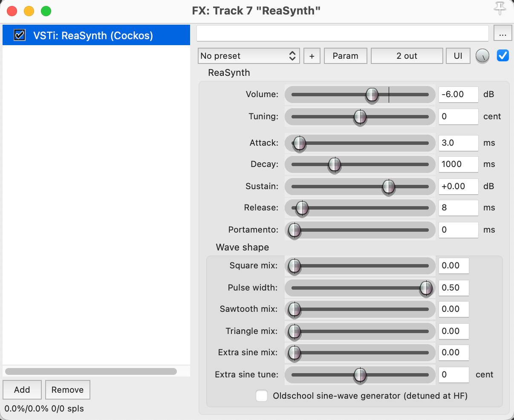The height and width of the screenshot is (420, 514).
Task: Click the ReaSynth section heading
Action: tap(229, 72)
